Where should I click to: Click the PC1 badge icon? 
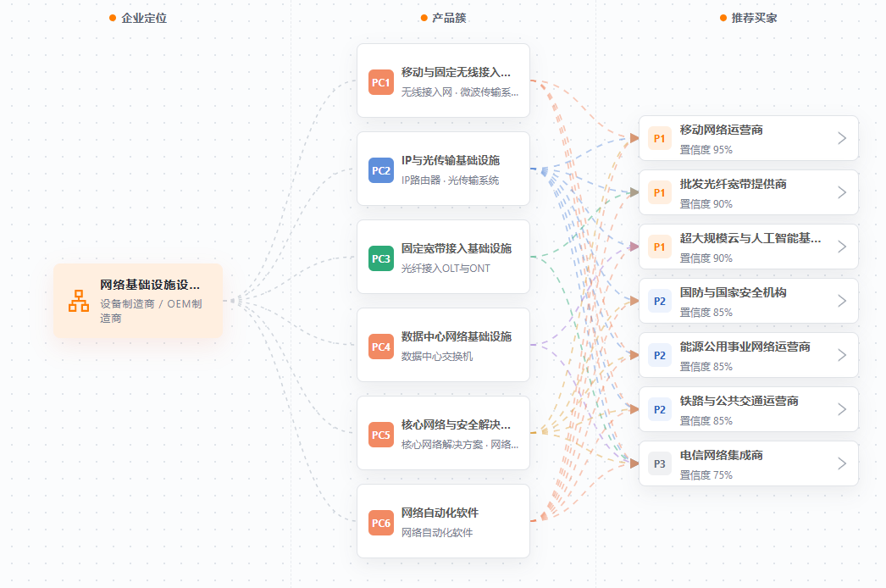381,82
